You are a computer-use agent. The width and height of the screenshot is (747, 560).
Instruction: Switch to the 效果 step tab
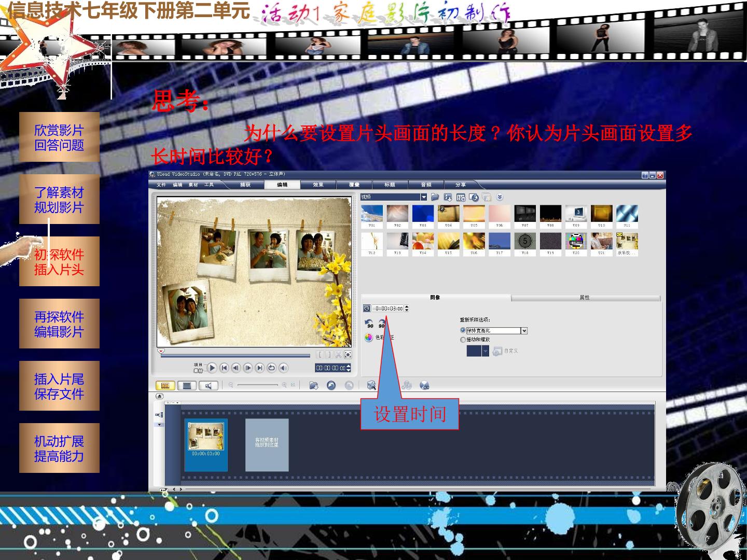(318, 185)
